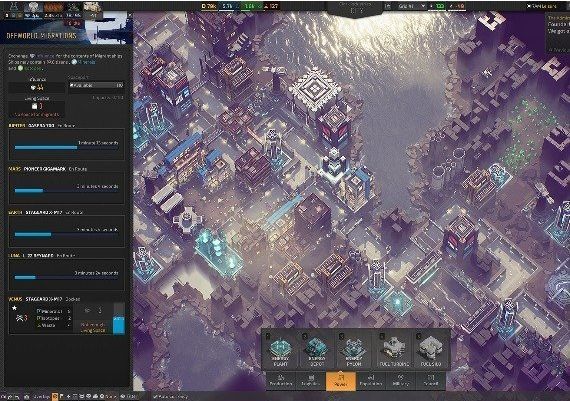Viewport: 570px width, 401px height.
Task: Open the Military build category
Action: pyautogui.click(x=400, y=380)
